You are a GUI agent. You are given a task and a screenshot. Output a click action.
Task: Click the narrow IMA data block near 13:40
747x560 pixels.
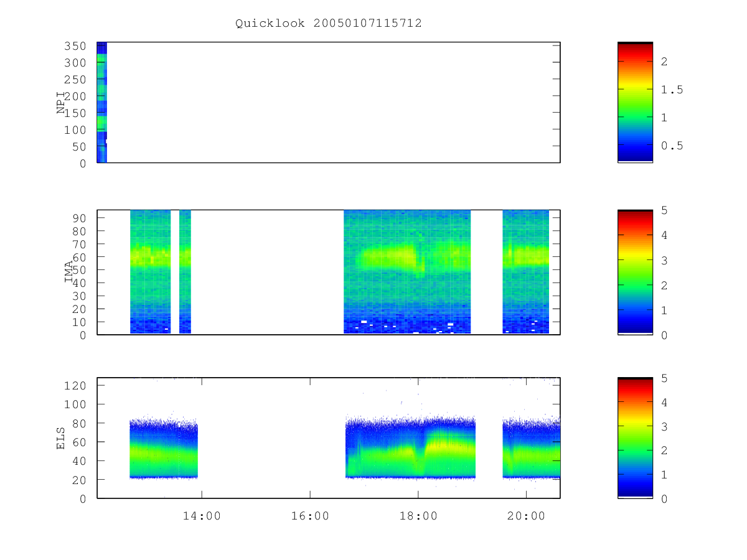(x=185, y=272)
